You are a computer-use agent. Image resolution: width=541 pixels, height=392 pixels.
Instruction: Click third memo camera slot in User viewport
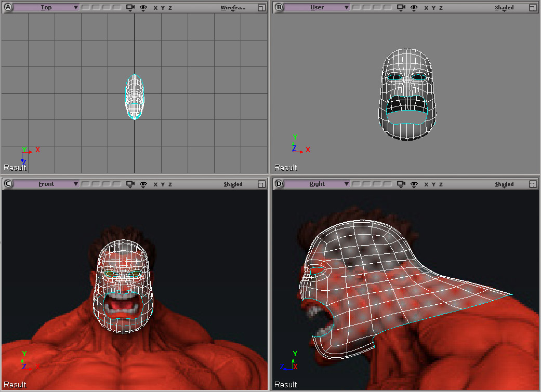[x=377, y=7]
